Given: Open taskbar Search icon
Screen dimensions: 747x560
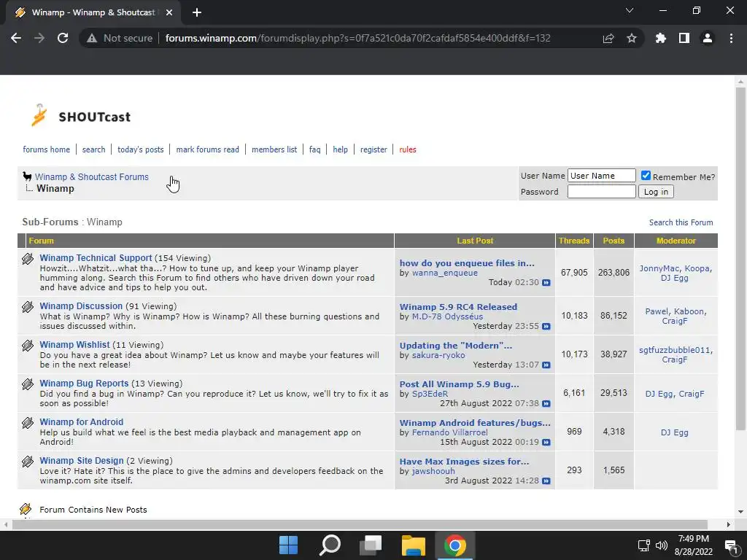Looking at the screenshot, I should pyautogui.click(x=330, y=545).
